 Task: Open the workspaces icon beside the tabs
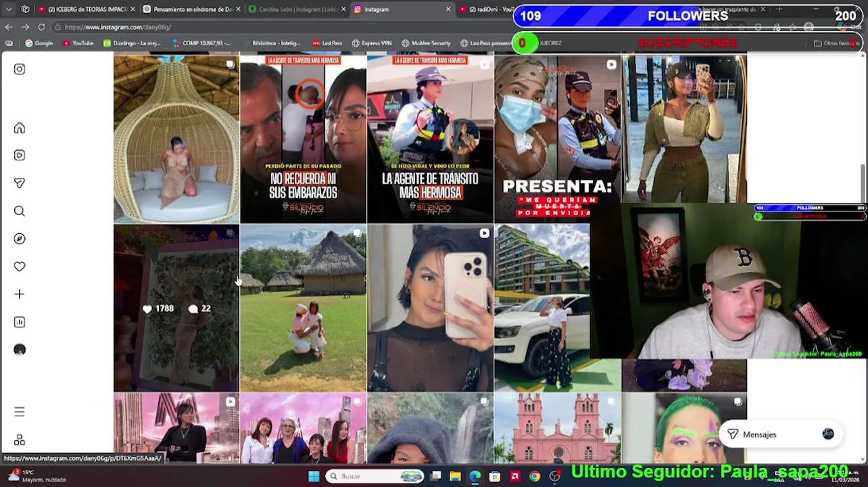click(x=25, y=9)
